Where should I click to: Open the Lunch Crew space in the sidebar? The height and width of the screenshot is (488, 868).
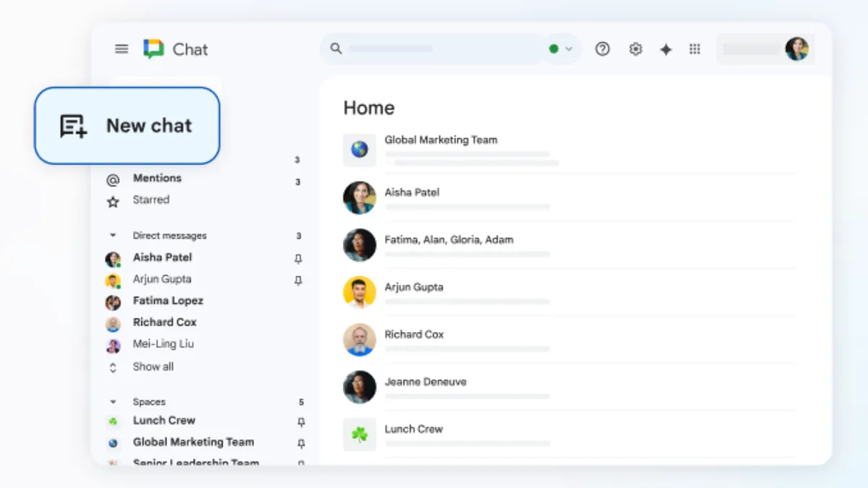pos(163,421)
